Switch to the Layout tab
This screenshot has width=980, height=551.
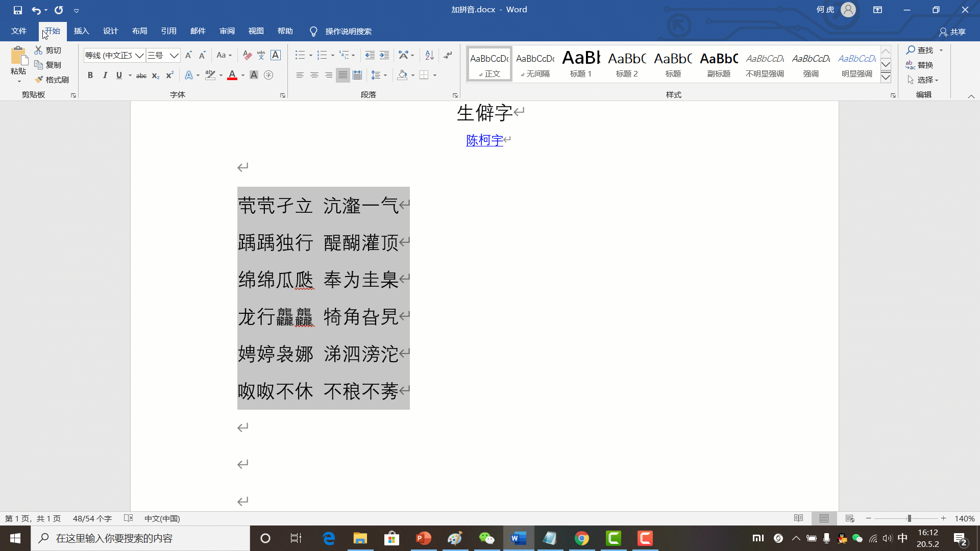coord(140,31)
